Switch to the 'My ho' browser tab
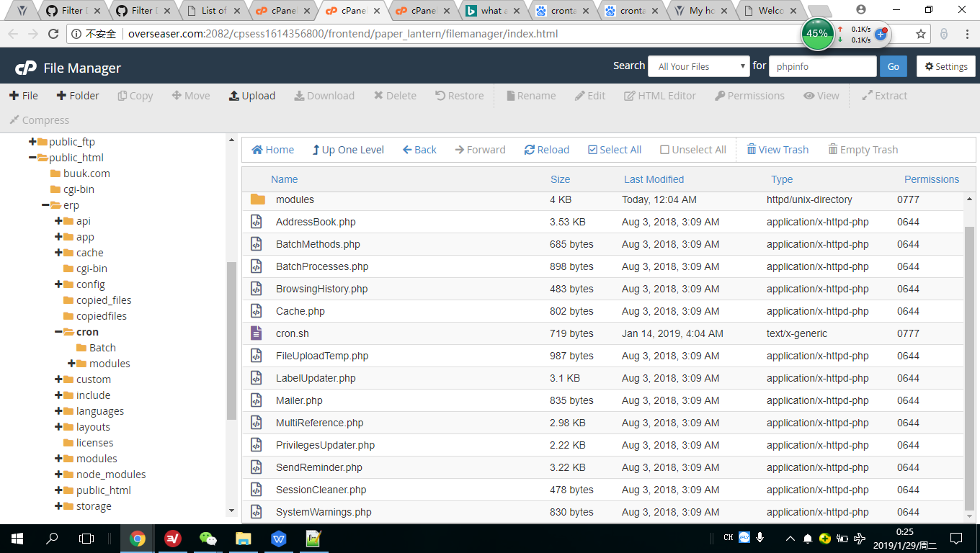 (702, 11)
